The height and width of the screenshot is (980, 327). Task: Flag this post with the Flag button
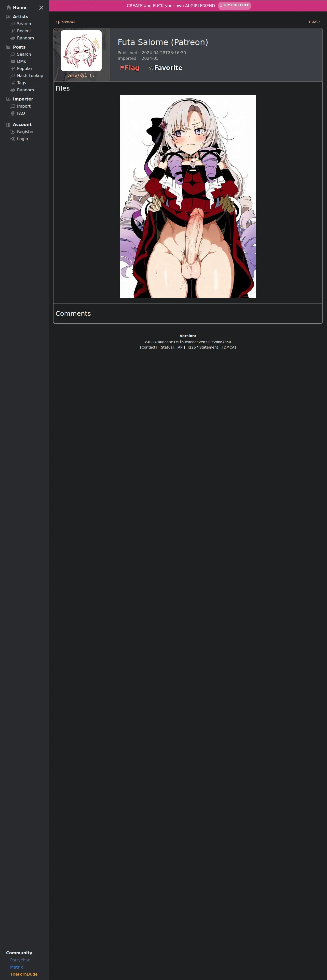point(129,68)
